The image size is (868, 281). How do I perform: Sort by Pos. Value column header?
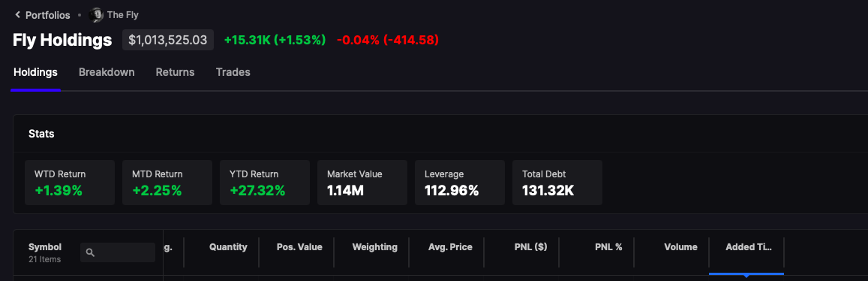click(299, 247)
